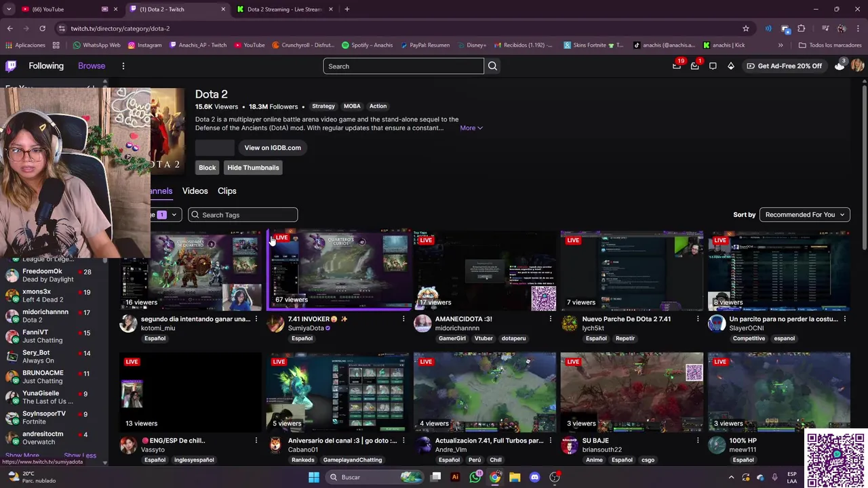Bookmark this page with the star icon
868x488 pixels.
coord(746,28)
